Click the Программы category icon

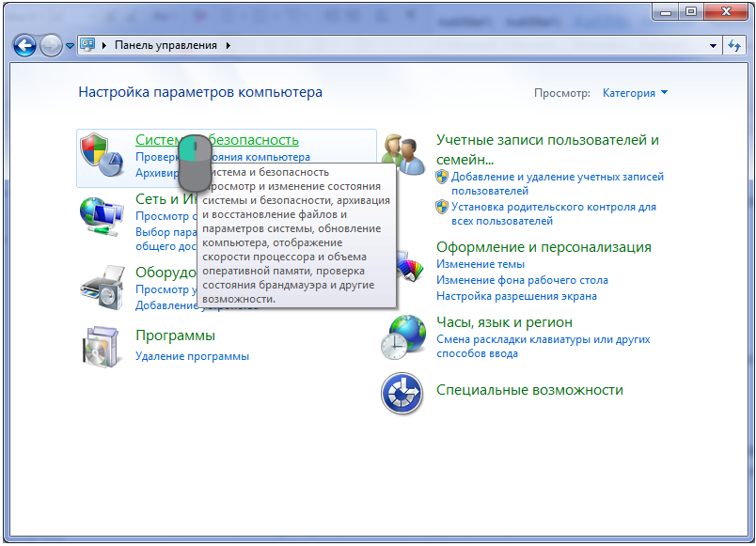click(102, 347)
